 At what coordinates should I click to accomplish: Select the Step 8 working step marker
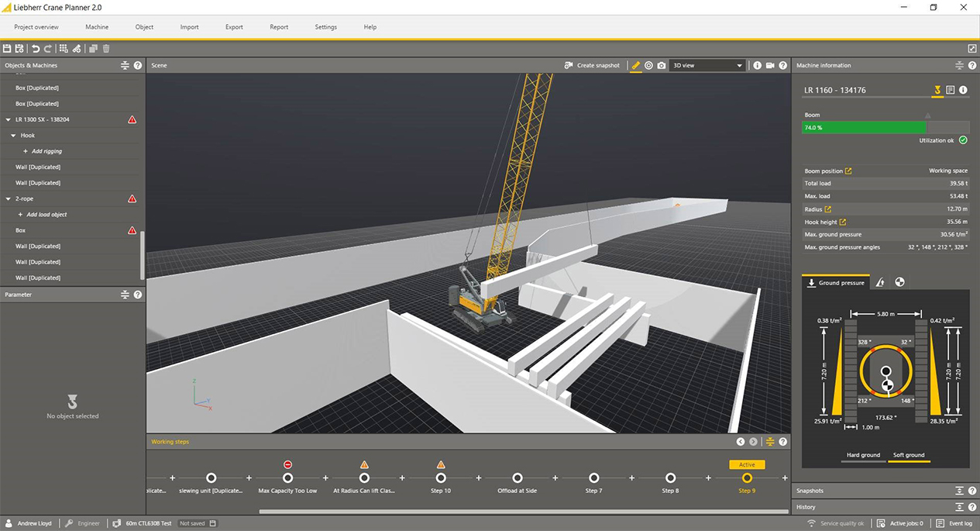point(670,478)
